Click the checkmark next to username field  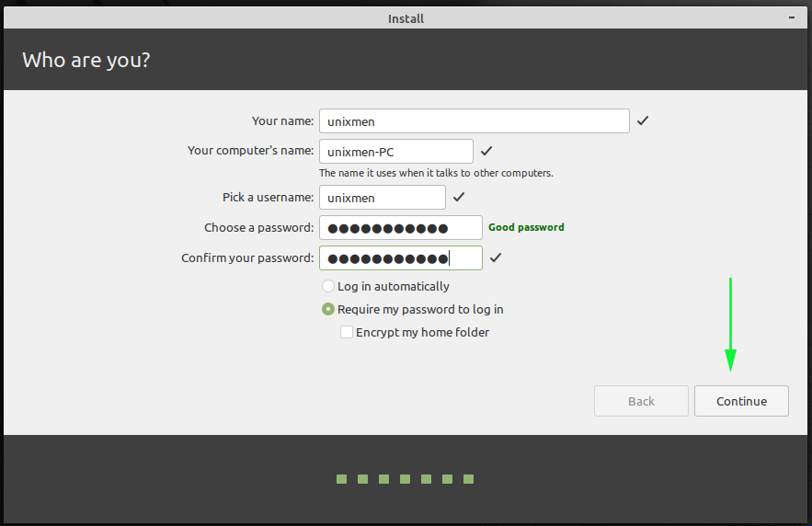pyautogui.click(x=459, y=197)
